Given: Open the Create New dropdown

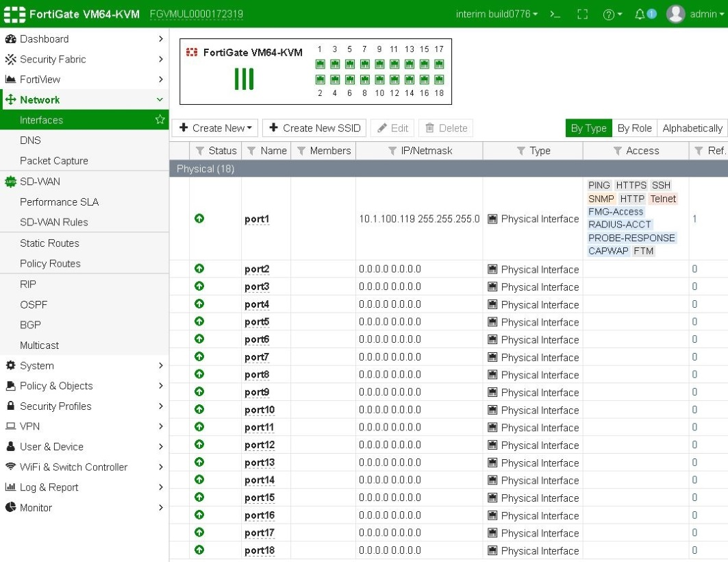Looking at the screenshot, I should click(215, 128).
